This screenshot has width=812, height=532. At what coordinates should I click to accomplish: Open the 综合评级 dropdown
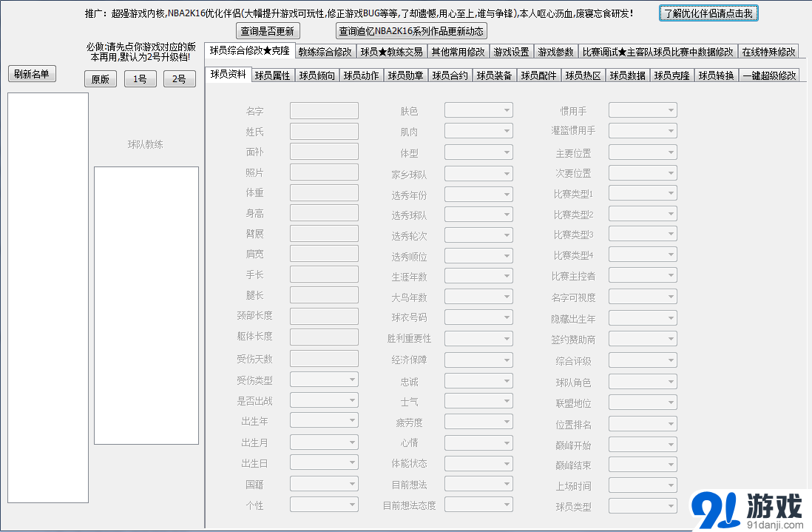point(643,360)
